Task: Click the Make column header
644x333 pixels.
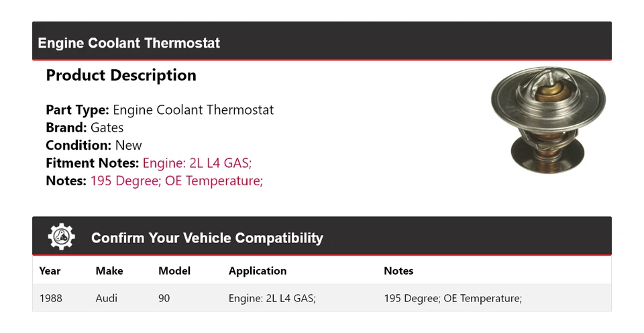Action: (109, 271)
